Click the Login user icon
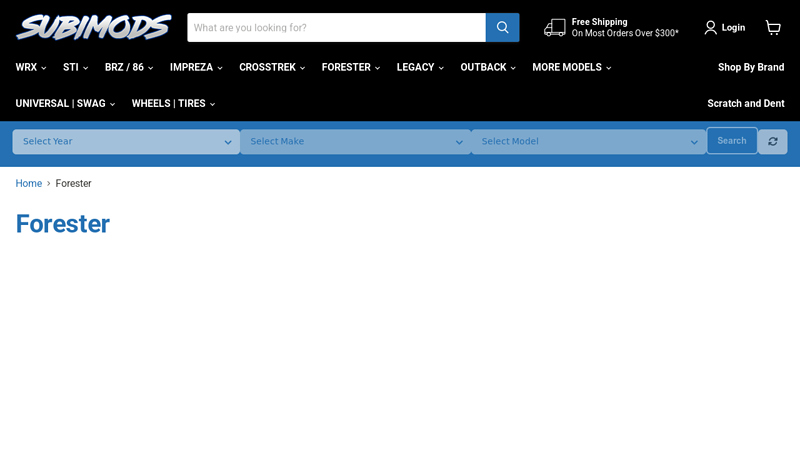The image size is (800, 450). pos(711,27)
